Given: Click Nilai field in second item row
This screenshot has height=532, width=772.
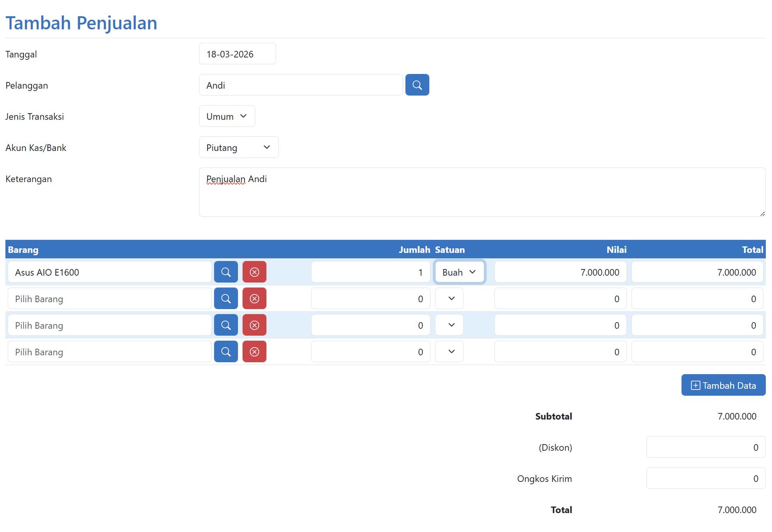Looking at the screenshot, I should (560, 299).
